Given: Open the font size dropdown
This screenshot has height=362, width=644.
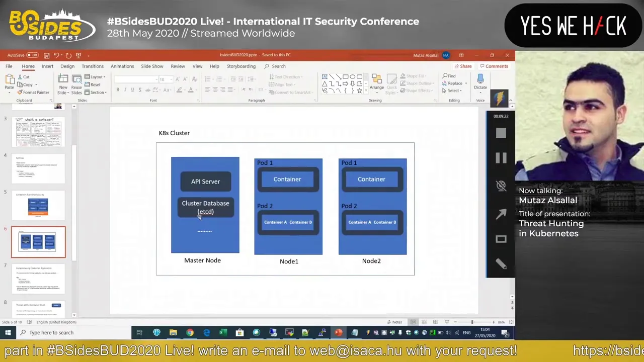Looking at the screenshot, I should tap(171, 79).
